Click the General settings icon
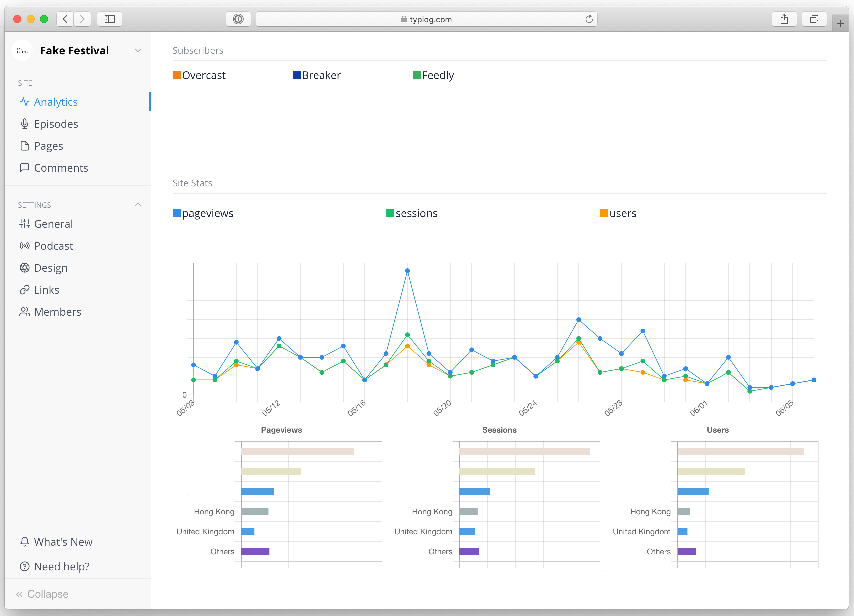 [24, 223]
